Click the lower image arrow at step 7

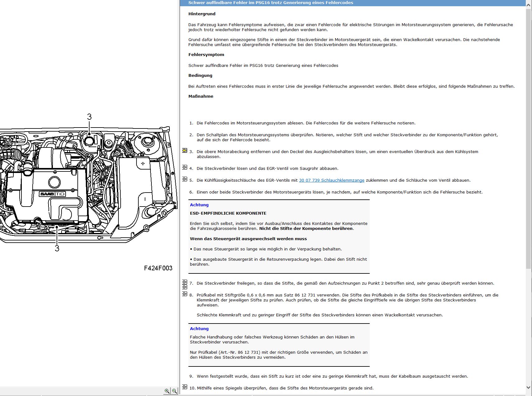coord(185,287)
